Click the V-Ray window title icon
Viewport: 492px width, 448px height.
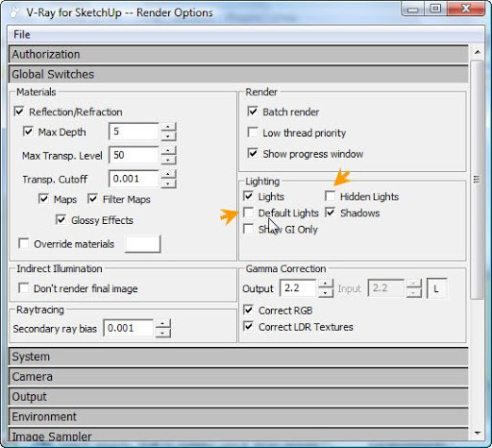point(13,12)
